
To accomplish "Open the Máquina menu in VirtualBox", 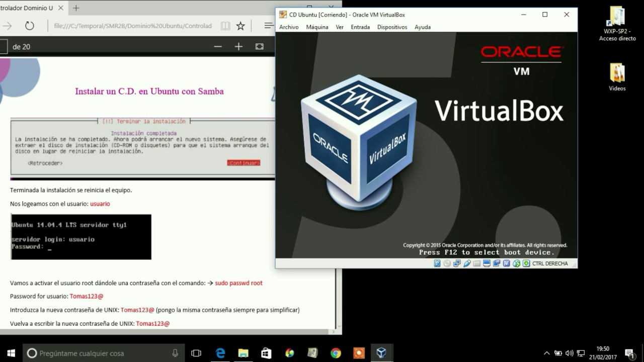I will click(x=317, y=27).
